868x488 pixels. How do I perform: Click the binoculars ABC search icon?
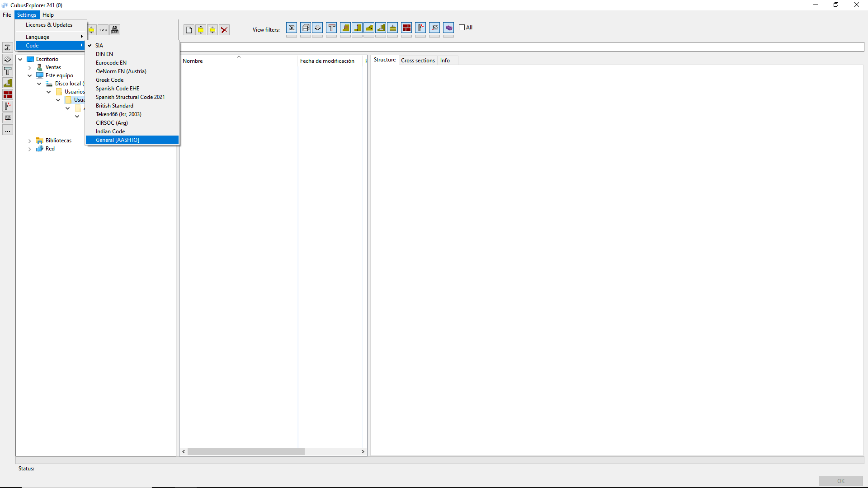click(x=115, y=30)
